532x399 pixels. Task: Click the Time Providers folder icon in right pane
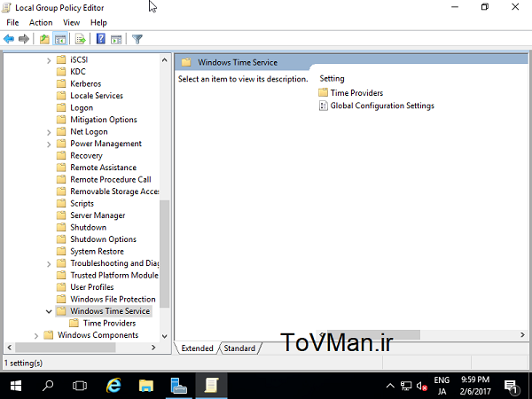(323, 92)
